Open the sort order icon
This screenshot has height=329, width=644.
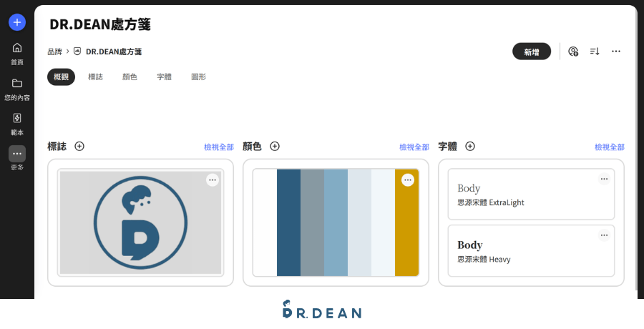595,51
